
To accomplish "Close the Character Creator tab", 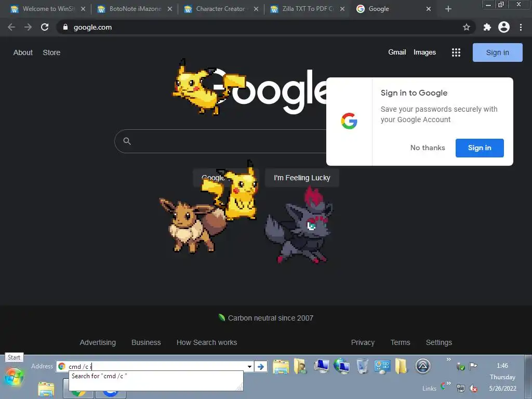I will 256,9.
